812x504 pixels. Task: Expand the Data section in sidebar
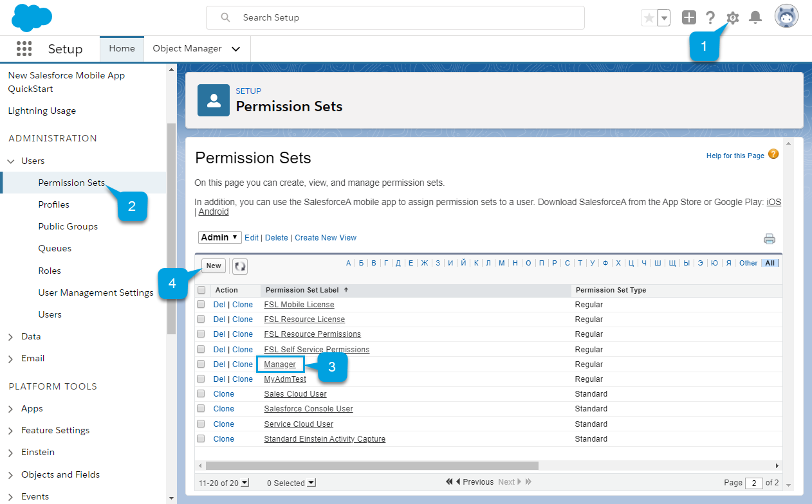click(10, 337)
